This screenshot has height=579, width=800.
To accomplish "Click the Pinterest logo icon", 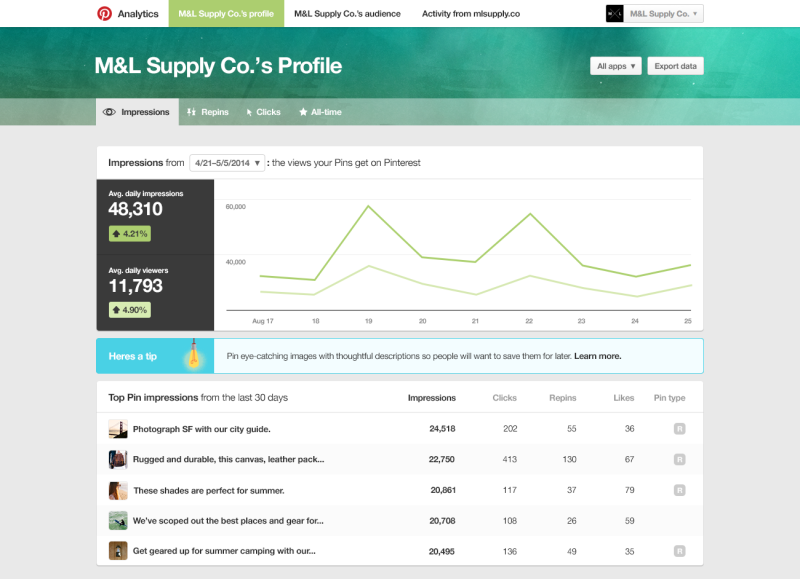I will click(x=104, y=13).
